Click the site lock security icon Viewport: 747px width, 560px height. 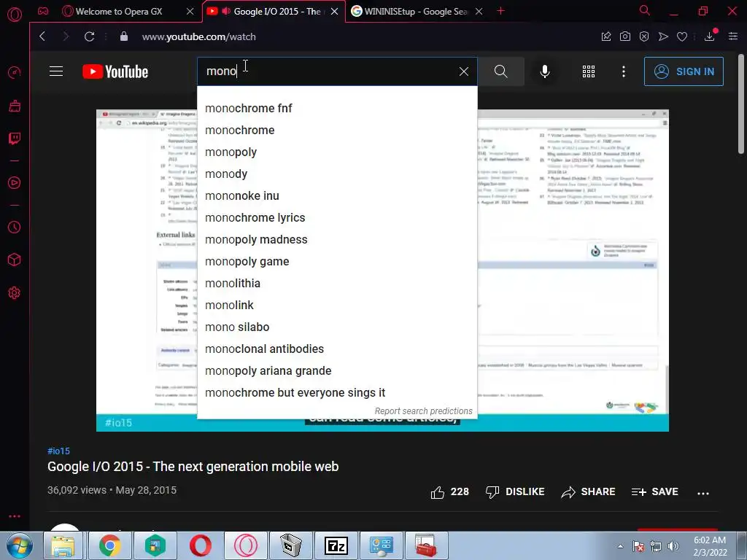click(x=124, y=36)
